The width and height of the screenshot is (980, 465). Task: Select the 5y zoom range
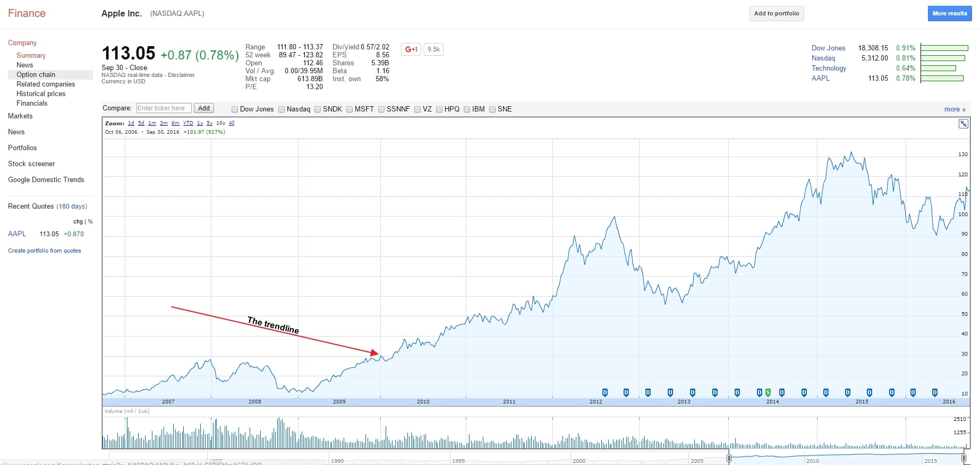(x=210, y=123)
